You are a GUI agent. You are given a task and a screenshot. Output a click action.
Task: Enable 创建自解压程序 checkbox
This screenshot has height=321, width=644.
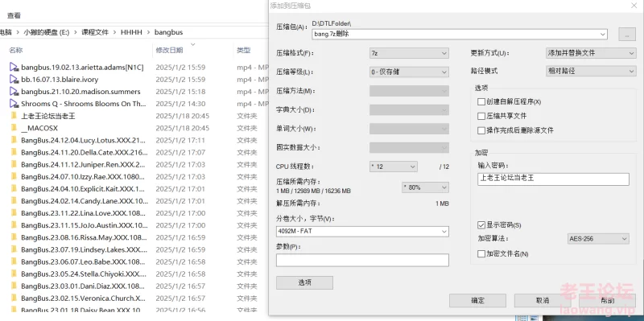[481, 101]
